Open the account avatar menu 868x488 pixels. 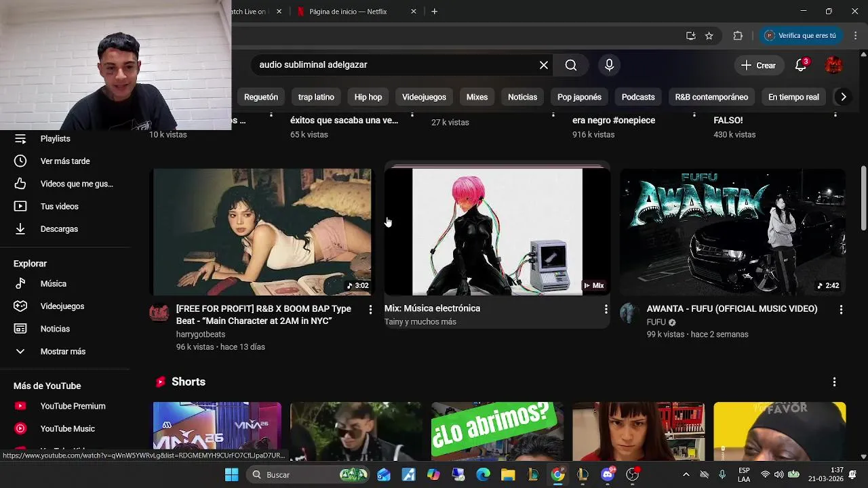pyautogui.click(x=833, y=65)
